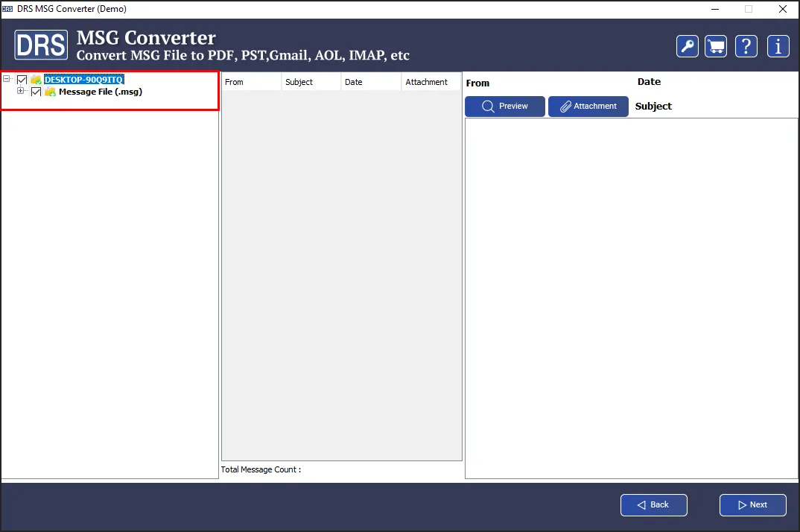The height and width of the screenshot is (532, 800).
Task: Click the Convert MSG File to PDF tagline
Action: click(x=243, y=55)
